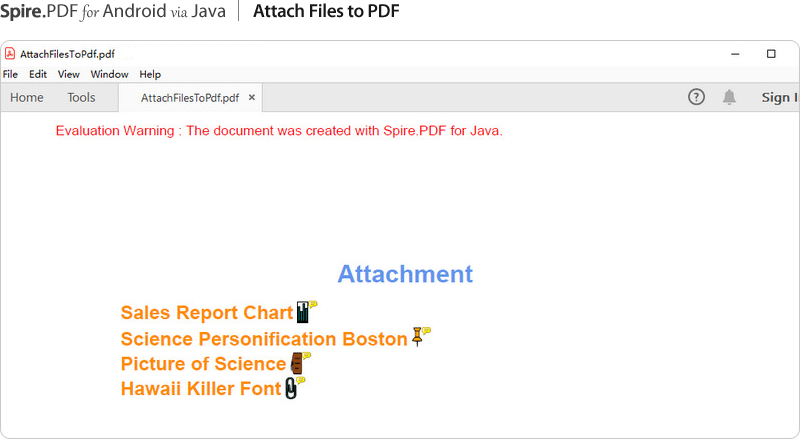Click the Sign In button
This screenshot has height=440, width=800.
coord(779,97)
